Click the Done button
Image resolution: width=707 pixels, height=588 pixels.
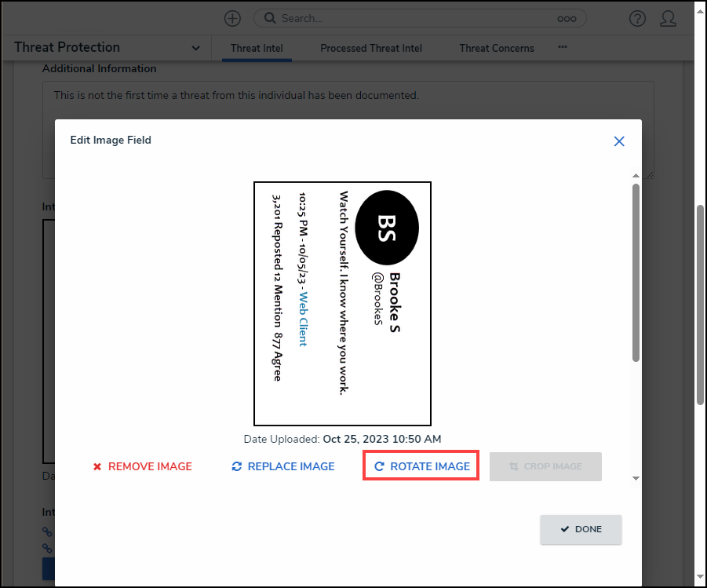click(x=581, y=529)
